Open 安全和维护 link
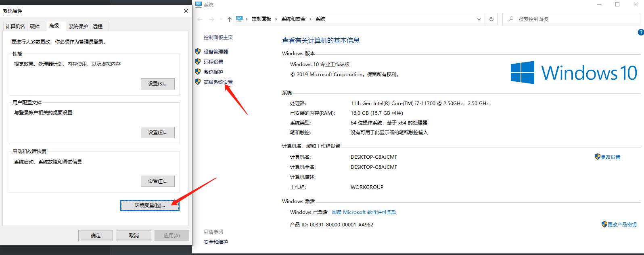The height and width of the screenshot is (255, 644). [x=216, y=242]
